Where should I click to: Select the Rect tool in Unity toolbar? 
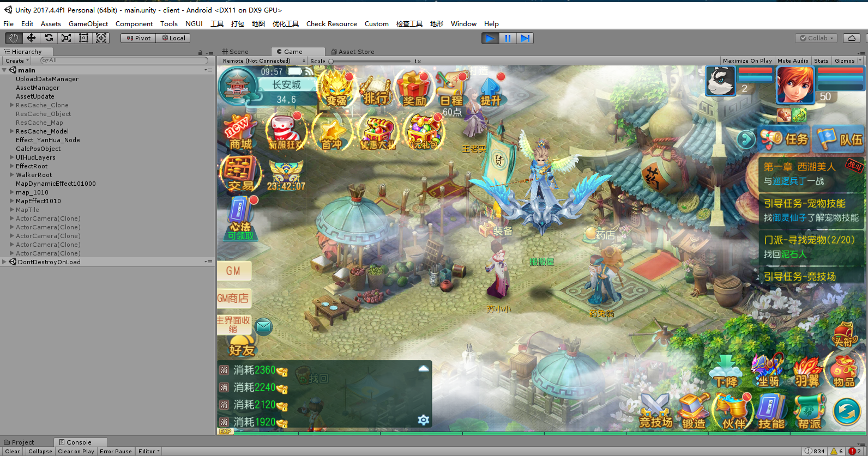click(83, 38)
